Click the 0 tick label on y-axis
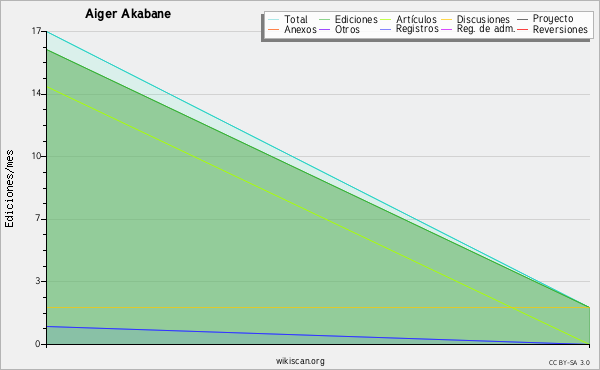The height and width of the screenshot is (370, 600). tap(38, 344)
